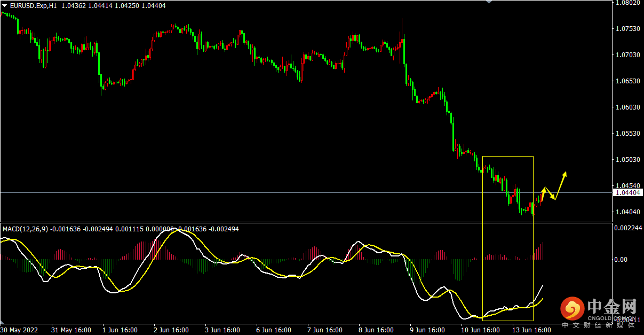Viewport: 644px width, 335px height.
Task: Click the 9 Jun 16:00 time label
Action: click(427, 330)
